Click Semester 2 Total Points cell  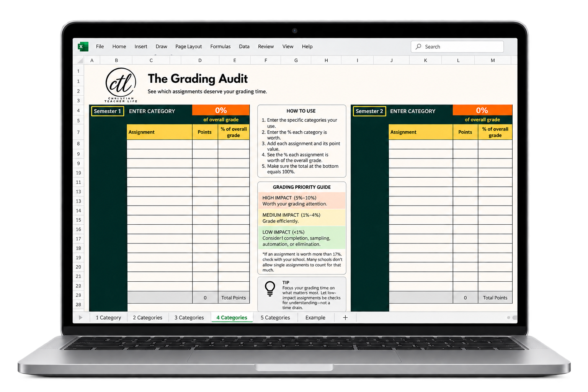(495, 298)
